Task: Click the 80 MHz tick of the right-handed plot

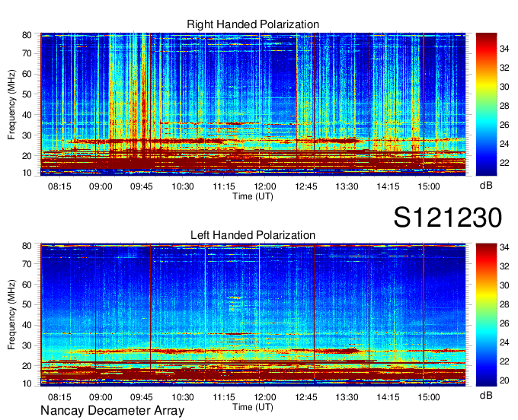Action: tap(27, 35)
